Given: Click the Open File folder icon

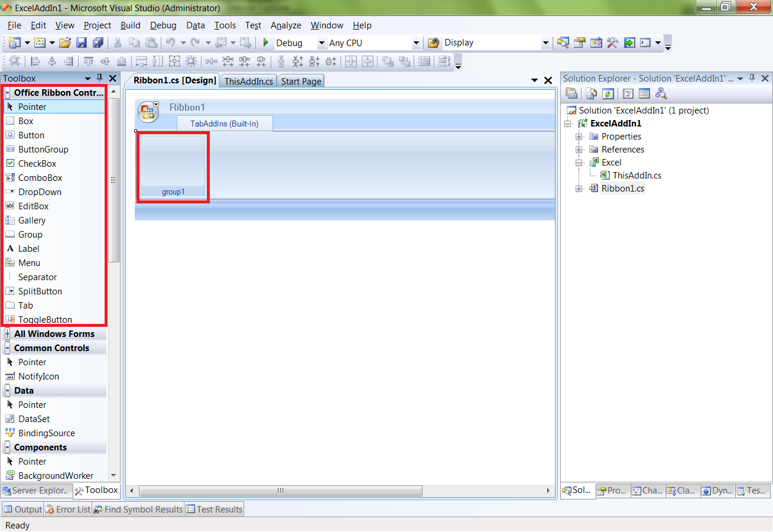Looking at the screenshot, I should click(65, 43).
